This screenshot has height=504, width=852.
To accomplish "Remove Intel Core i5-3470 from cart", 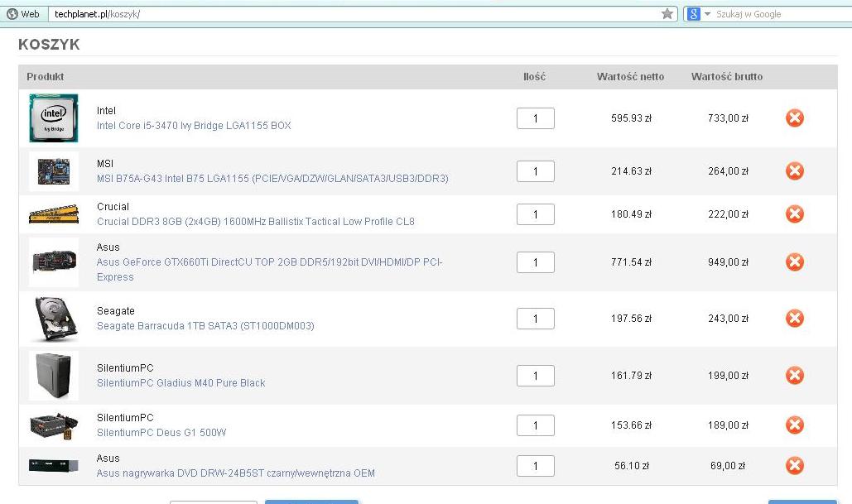I will pyautogui.click(x=794, y=118).
